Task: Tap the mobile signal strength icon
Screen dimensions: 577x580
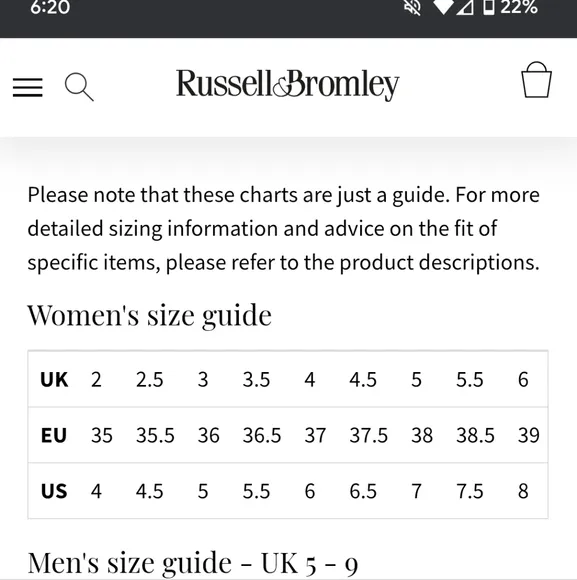Action: 465,7
